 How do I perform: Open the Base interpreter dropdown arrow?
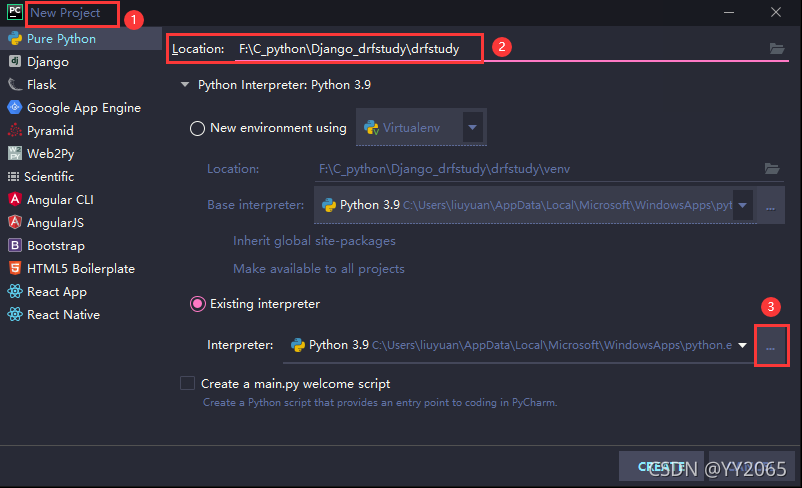point(743,205)
